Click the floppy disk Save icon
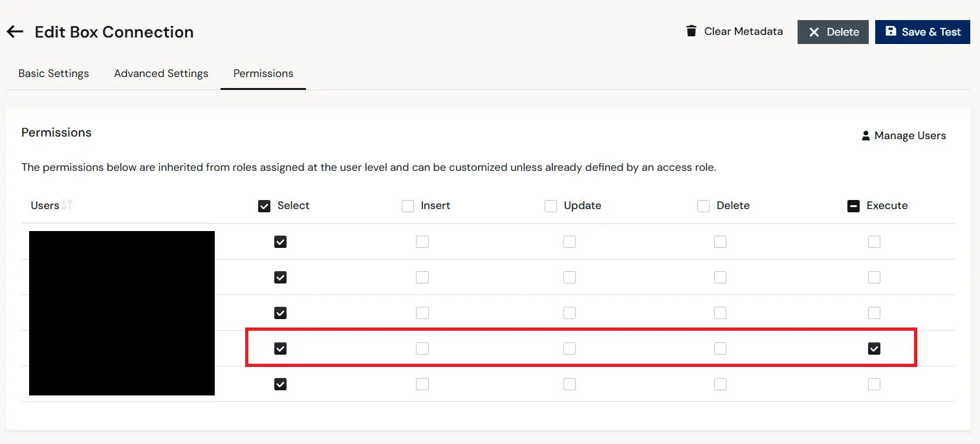The height and width of the screenshot is (444, 980). click(891, 31)
